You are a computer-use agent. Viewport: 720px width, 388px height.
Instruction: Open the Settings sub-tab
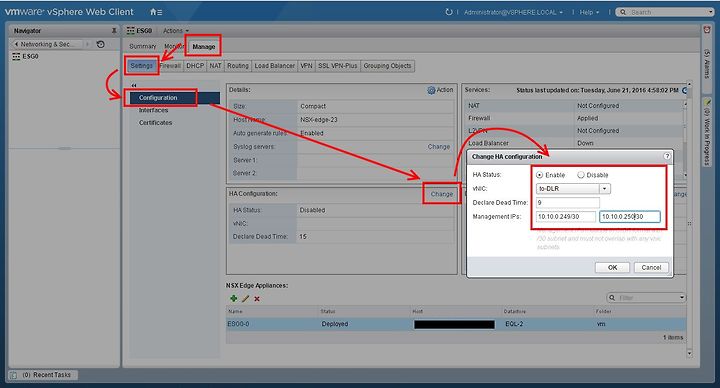[x=141, y=66]
